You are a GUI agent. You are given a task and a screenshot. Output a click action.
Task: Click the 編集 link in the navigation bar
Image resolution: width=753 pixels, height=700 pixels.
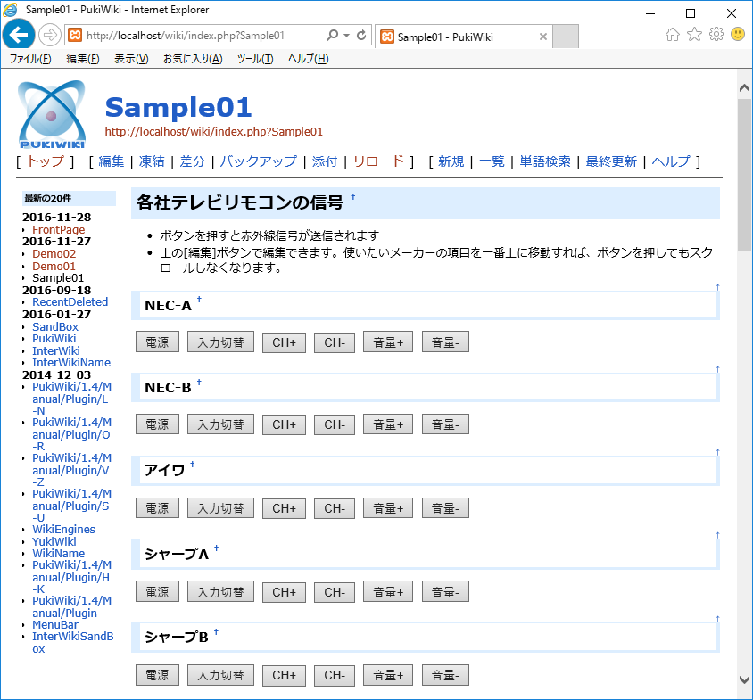112,161
